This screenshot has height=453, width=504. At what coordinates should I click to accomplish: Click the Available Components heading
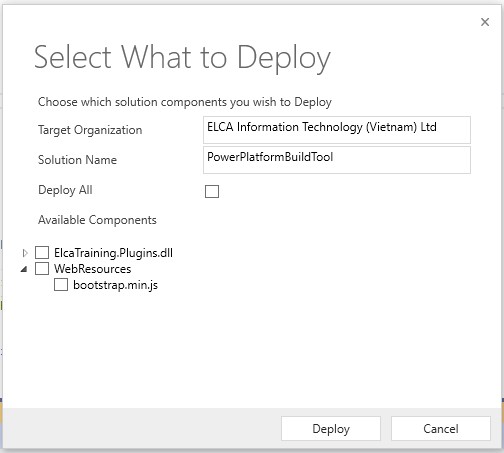click(x=97, y=220)
